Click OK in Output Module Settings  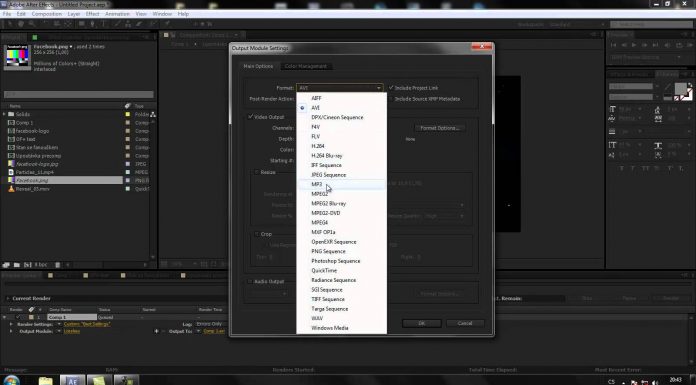[422, 323]
